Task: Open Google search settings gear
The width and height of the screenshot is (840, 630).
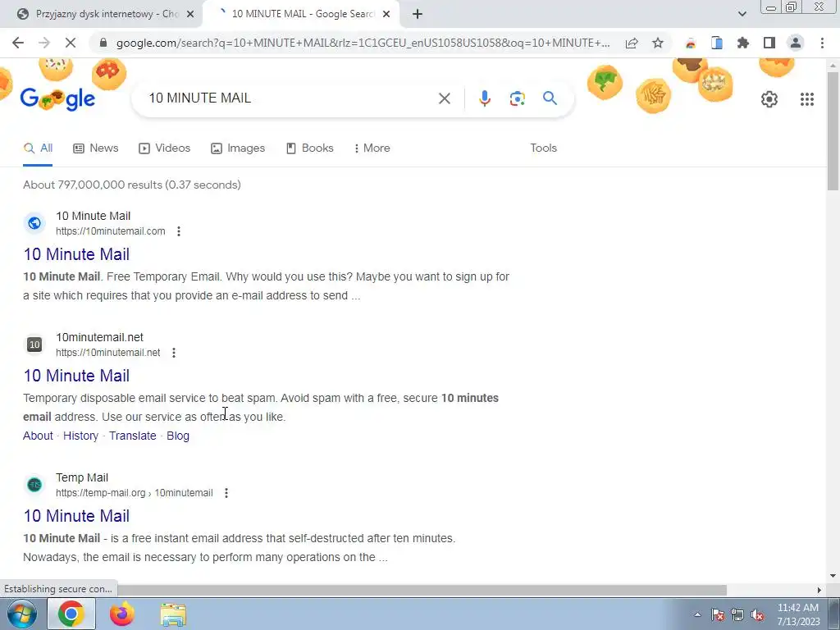Action: pyautogui.click(x=769, y=99)
